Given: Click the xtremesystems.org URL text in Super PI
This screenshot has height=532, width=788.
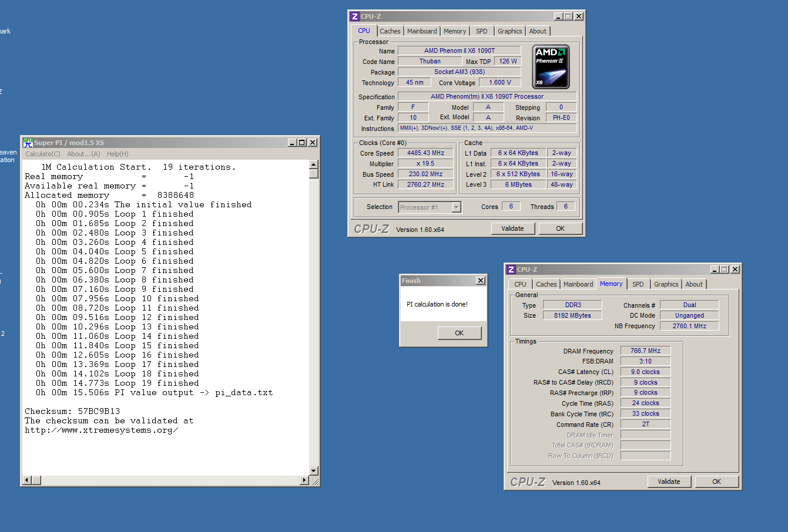Looking at the screenshot, I should pyautogui.click(x=102, y=430).
